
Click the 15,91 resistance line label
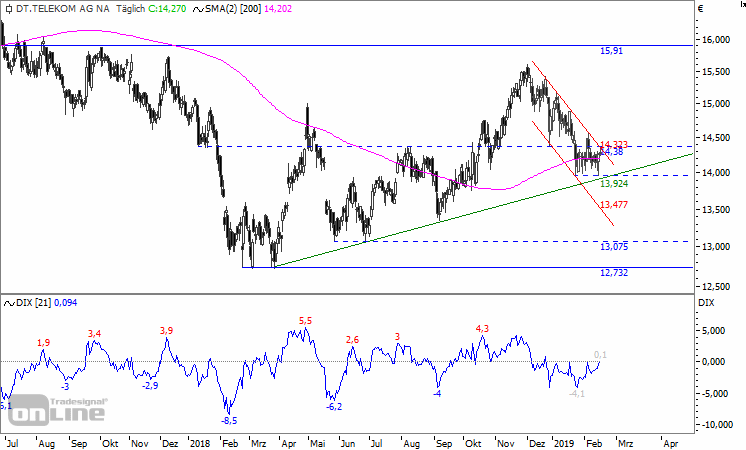point(611,51)
